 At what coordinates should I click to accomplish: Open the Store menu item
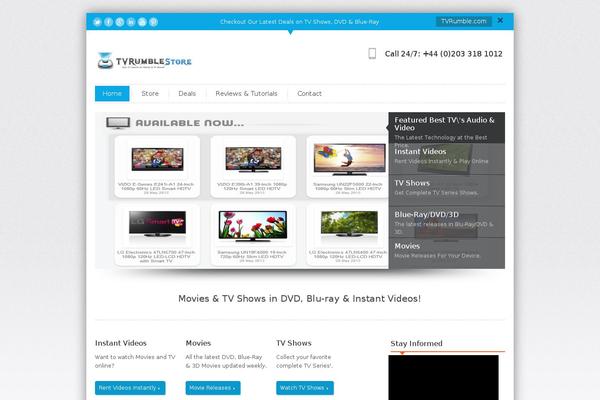(150, 93)
